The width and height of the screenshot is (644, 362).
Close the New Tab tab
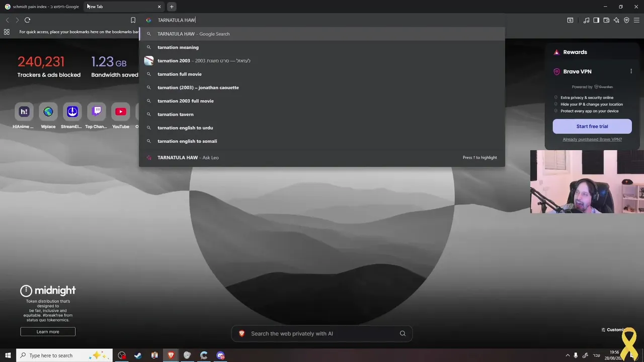click(159, 7)
